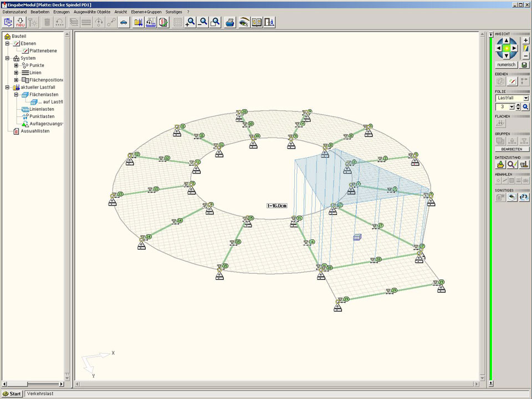The image size is (532, 399).
Task: Expand the Punkte tree node
Action: pyautogui.click(x=16, y=65)
